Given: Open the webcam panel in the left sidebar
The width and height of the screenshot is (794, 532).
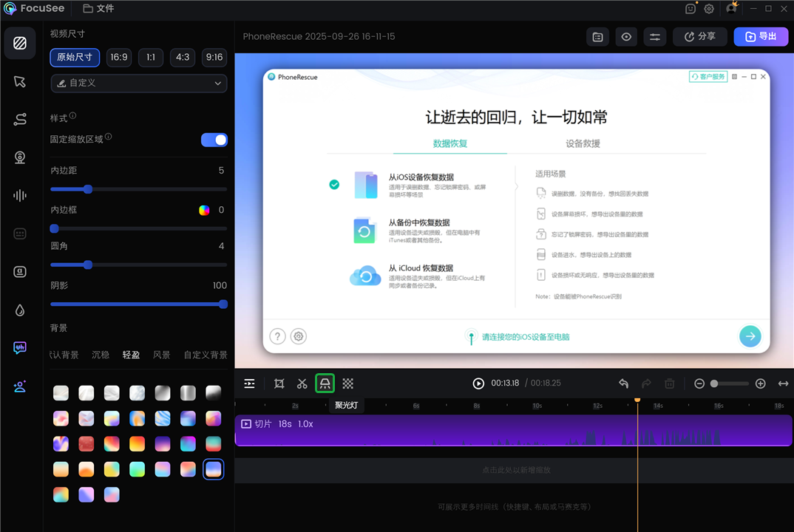Looking at the screenshot, I should point(20,157).
